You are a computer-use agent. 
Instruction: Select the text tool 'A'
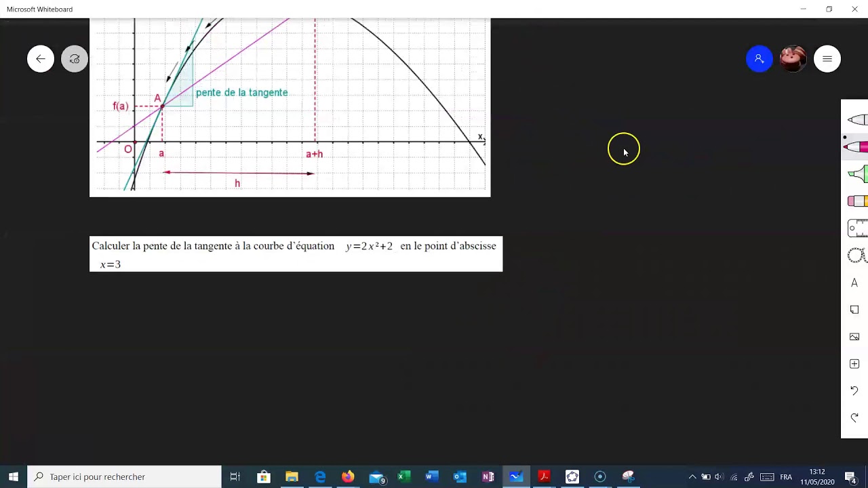[x=854, y=283]
